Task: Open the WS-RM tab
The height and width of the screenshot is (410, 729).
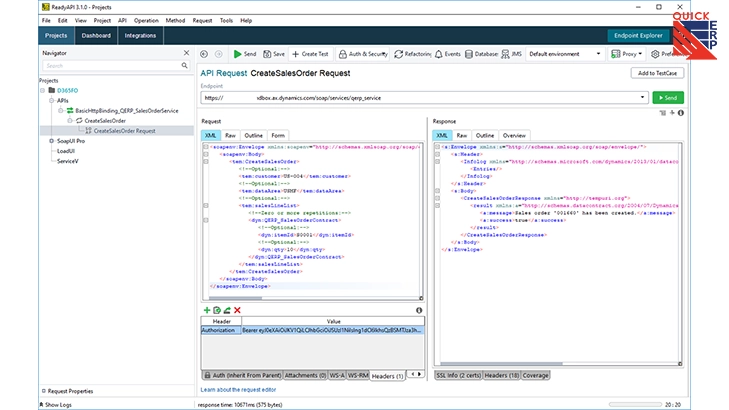Action: (x=358, y=375)
